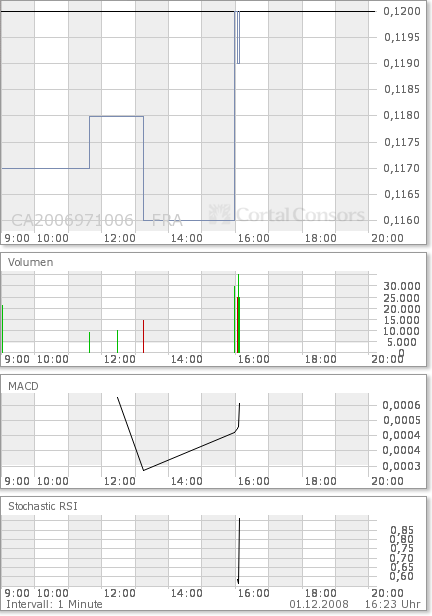Select the green volume bar at 12:00

click(117, 341)
